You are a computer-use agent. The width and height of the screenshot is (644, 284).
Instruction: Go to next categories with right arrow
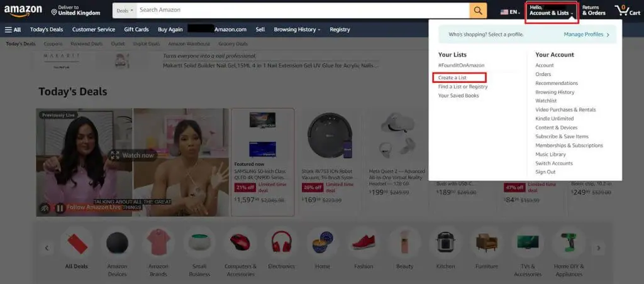pyautogui.click(x=599, y=248)
